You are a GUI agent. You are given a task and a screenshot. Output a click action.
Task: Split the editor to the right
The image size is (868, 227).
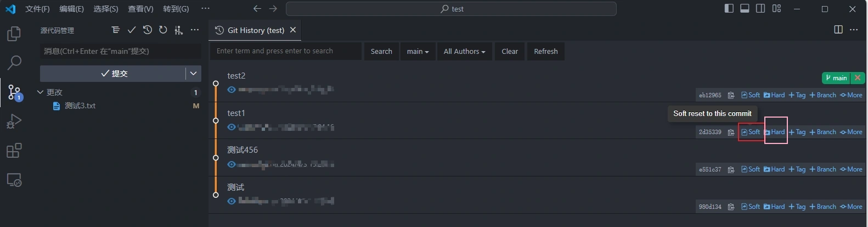click(838, 30)
